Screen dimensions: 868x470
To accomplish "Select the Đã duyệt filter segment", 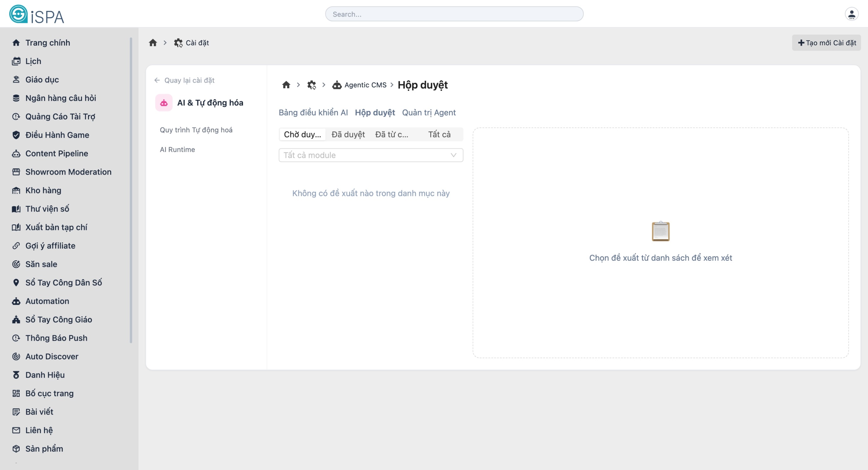I will pos(348,134).
